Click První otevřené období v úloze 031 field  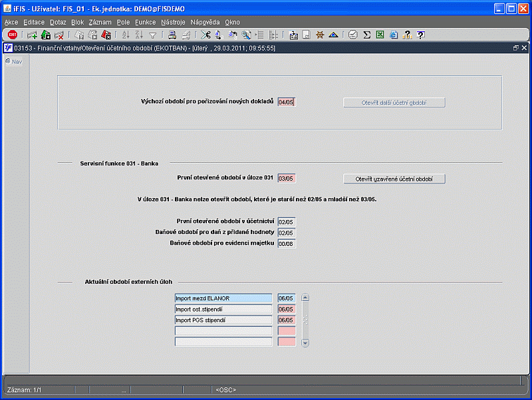[x=287, y=178]
